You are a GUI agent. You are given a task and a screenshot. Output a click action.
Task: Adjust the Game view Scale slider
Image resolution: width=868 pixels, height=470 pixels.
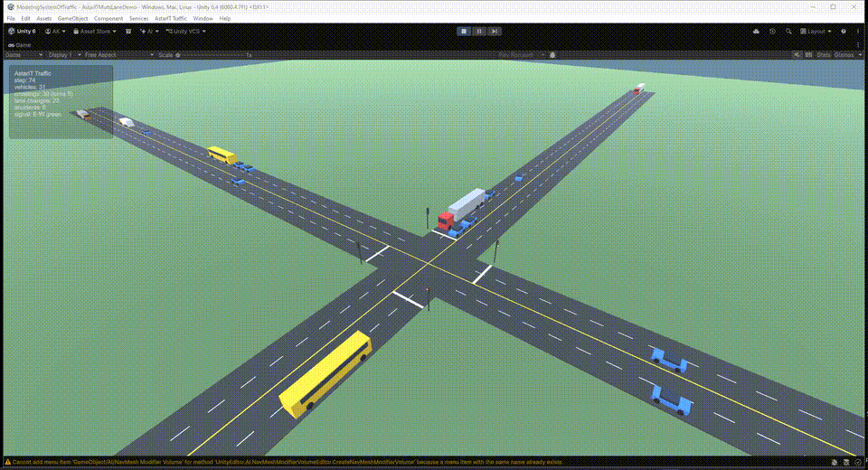click(211, 55)
